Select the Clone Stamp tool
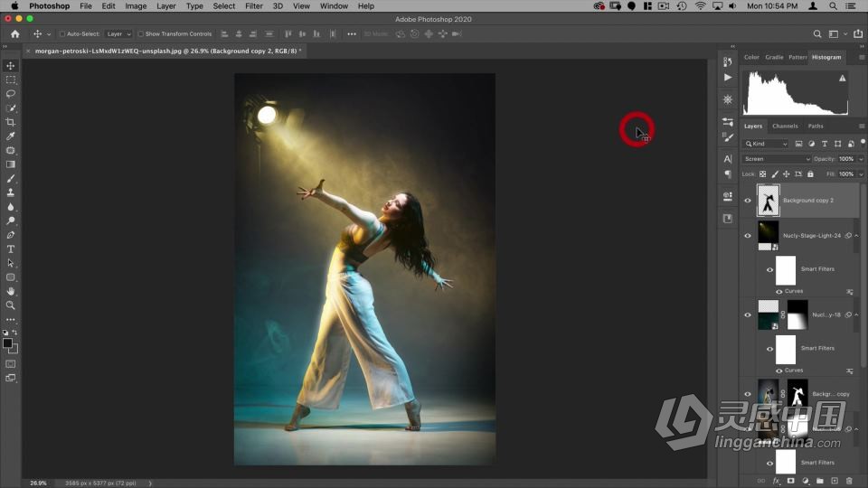 [11, 192]
